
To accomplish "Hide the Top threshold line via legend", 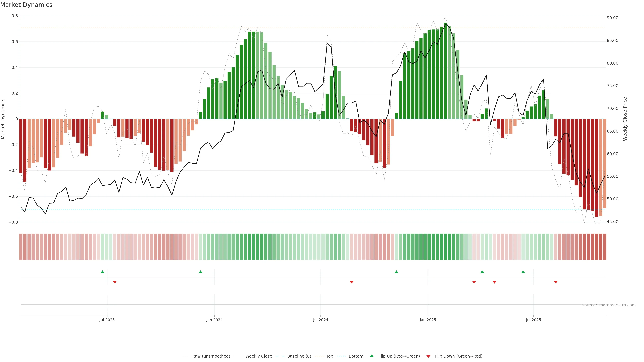I will click(330, 356).
